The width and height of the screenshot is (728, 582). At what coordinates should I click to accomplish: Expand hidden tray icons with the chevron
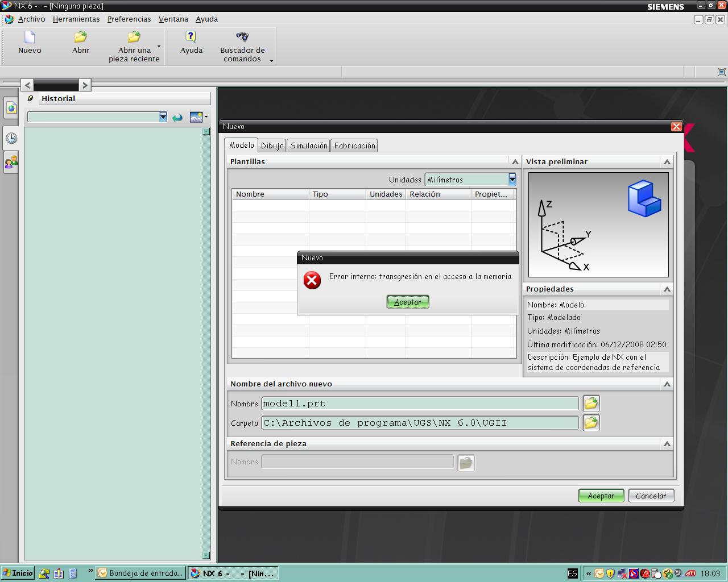589,573
